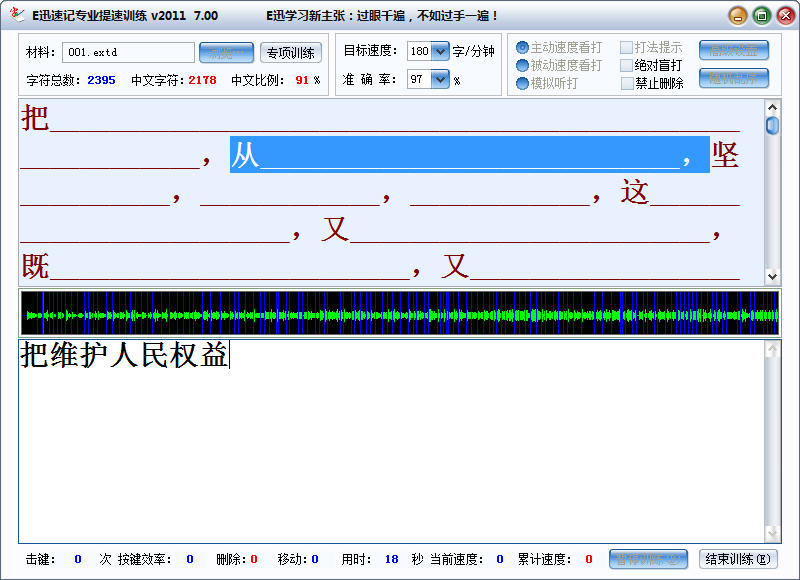The width and height of the screenshot is (800, 580).
Task: Close the E迅速记 window
Action: click(x=786, y=16)
